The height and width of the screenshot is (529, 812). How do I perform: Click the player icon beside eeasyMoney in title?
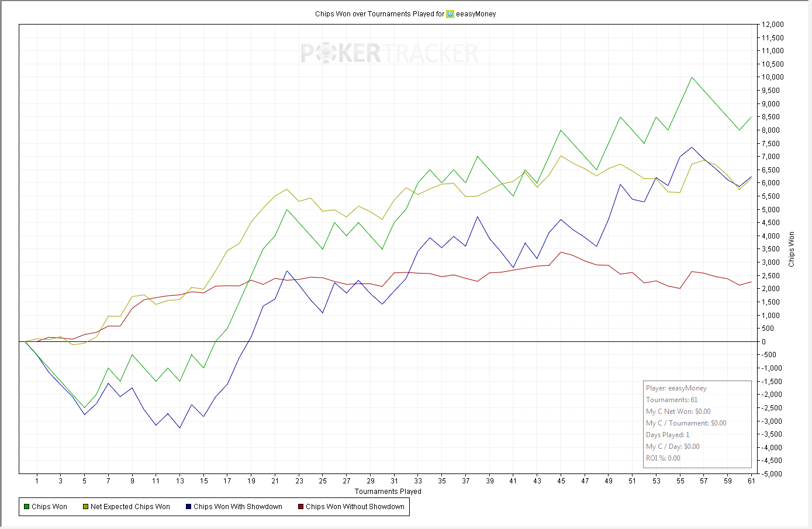(450, 14)
